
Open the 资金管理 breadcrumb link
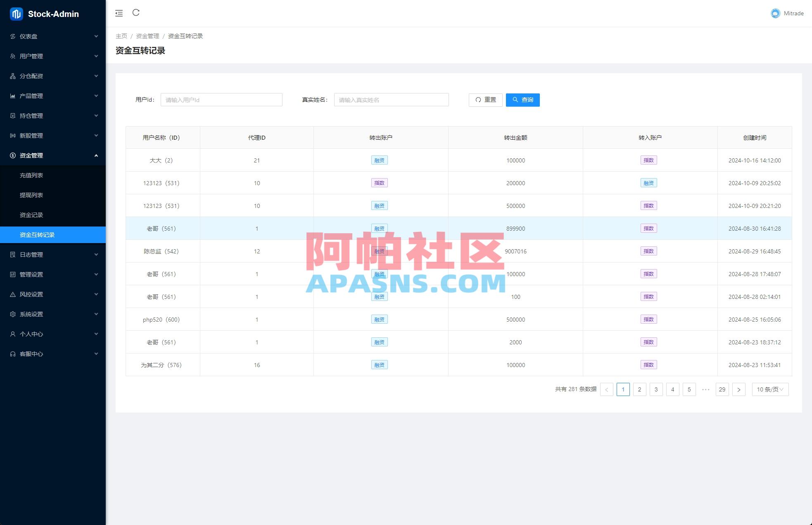coord(147,36)
